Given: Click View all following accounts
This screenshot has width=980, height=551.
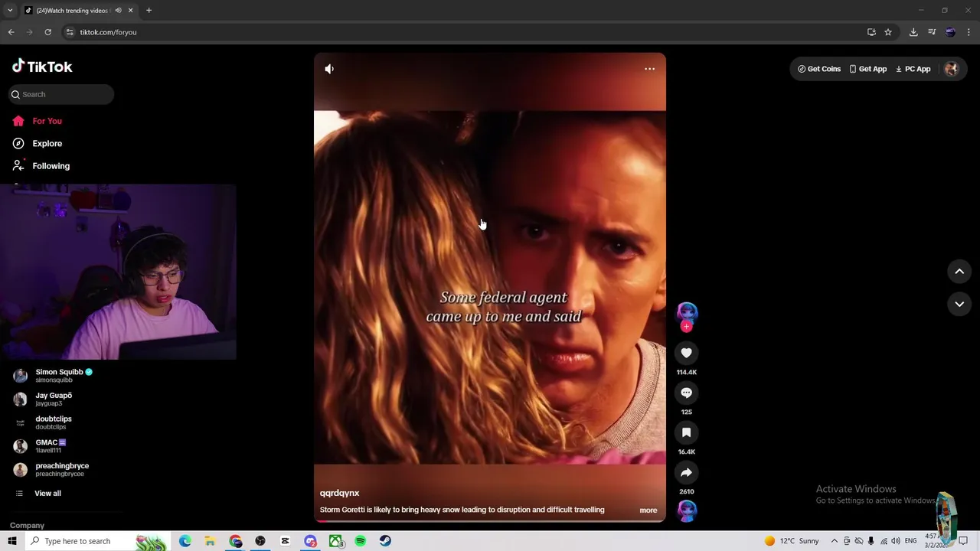Looking at the screenshot, I should coord(38,494).
